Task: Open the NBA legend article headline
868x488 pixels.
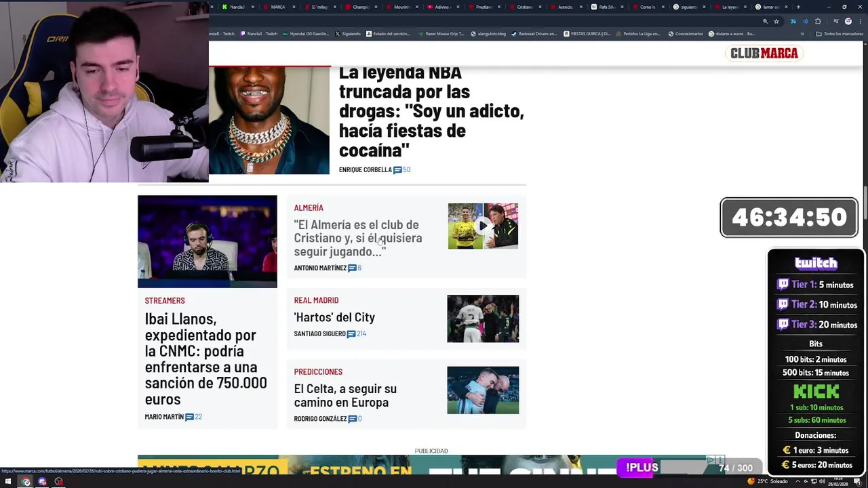Action: [x=431, y=111]
